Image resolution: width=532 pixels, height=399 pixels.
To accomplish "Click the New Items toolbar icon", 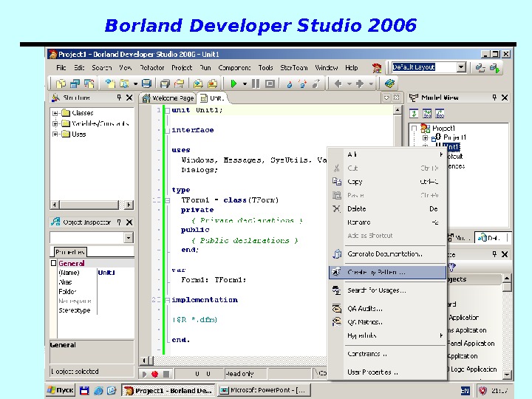I will pyautogui.click(x=110, y=83).
